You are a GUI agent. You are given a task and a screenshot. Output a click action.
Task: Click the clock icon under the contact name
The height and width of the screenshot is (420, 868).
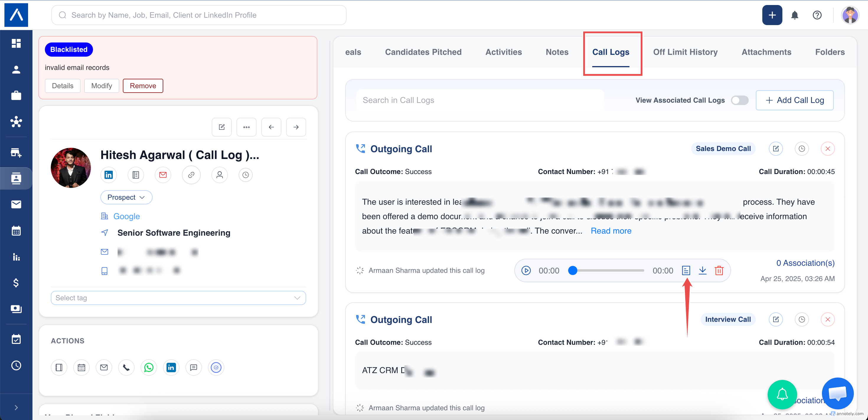click(246, 175)
